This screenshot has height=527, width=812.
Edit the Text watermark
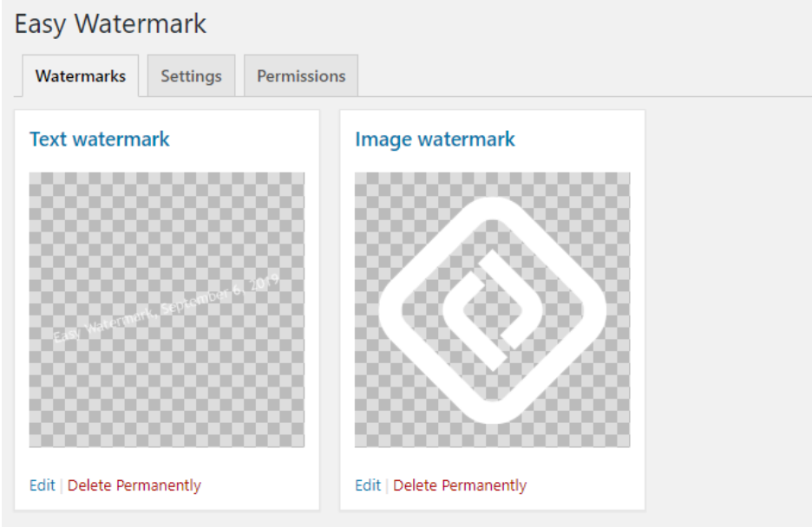[x=42, y=485]
